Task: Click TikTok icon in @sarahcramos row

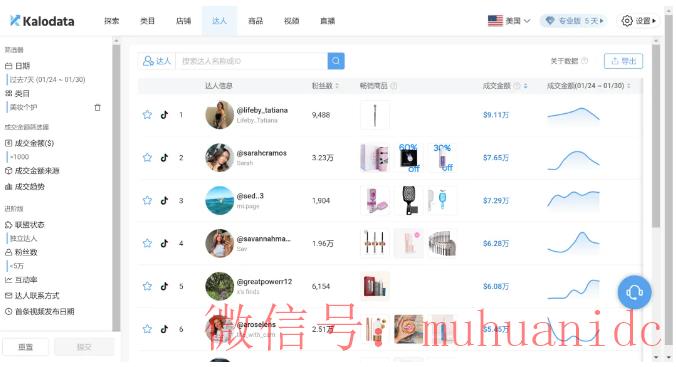Action: pyautogui.click(x=164, y=158)
